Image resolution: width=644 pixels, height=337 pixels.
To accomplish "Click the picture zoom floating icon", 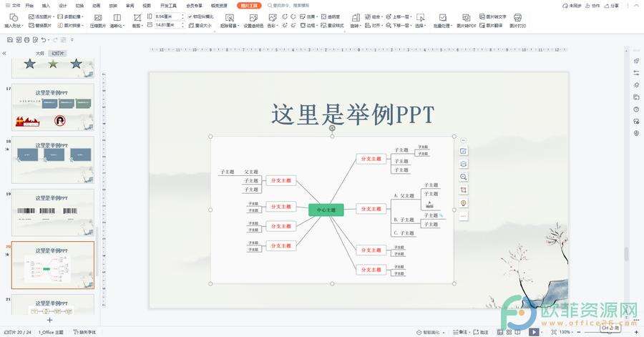I will (463, 177).
